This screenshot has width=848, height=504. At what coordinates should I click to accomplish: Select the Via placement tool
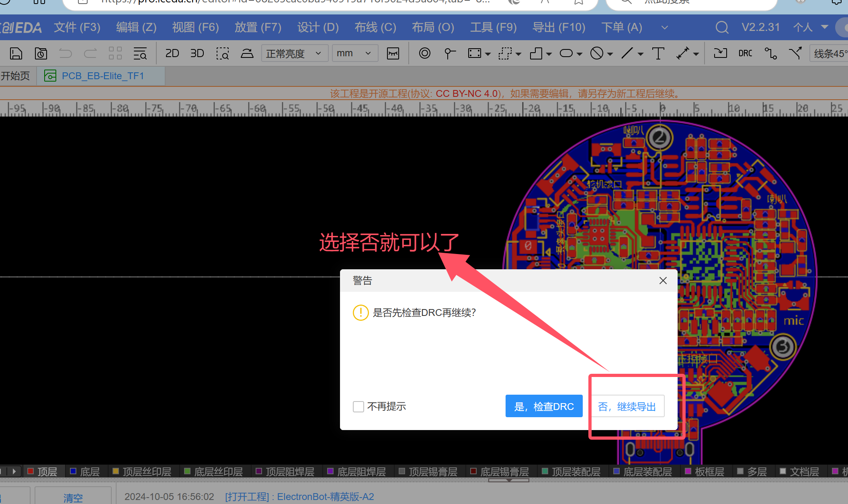pos(425,53)
